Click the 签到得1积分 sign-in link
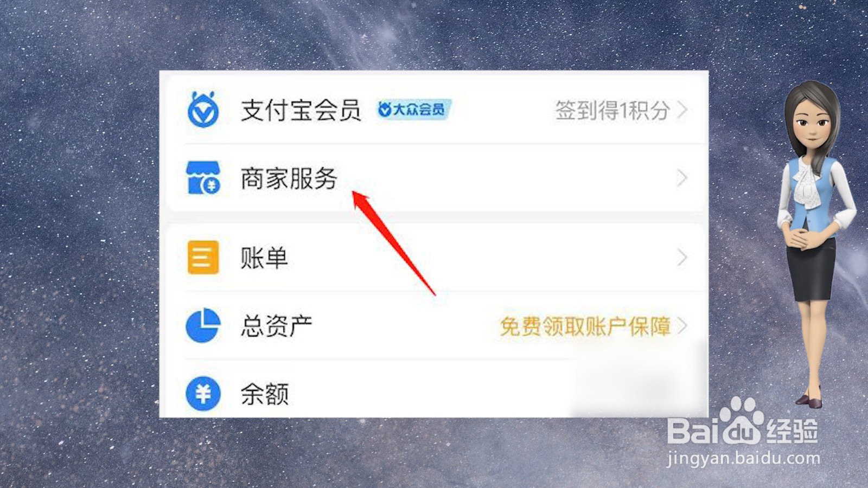The image size is (868, 488). [612, 110]
